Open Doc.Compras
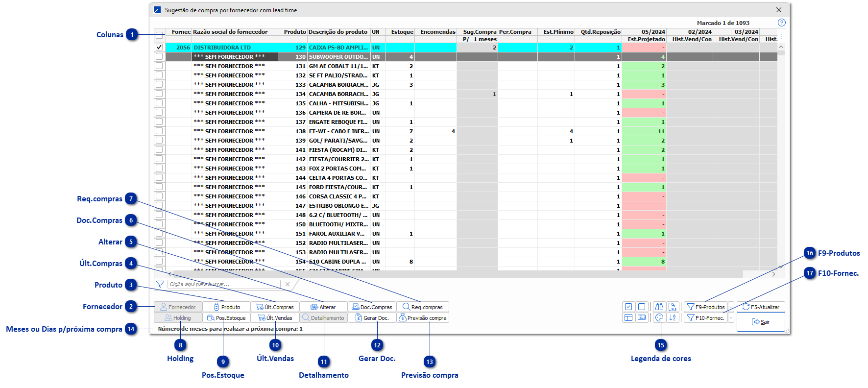Image resolution: width=868 pixels, height=388 pixels. point(372,307)
